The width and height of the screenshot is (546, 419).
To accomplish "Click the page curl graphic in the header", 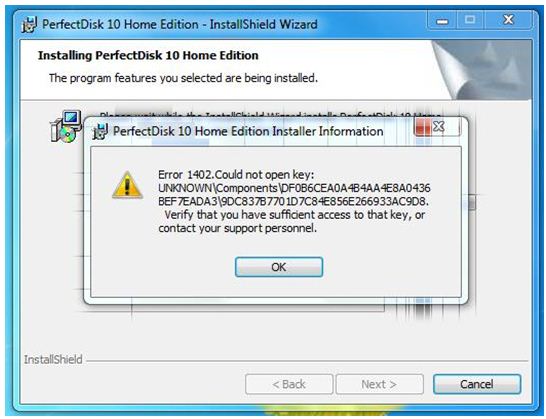I will pyautogui.click(x=482, y=70).
